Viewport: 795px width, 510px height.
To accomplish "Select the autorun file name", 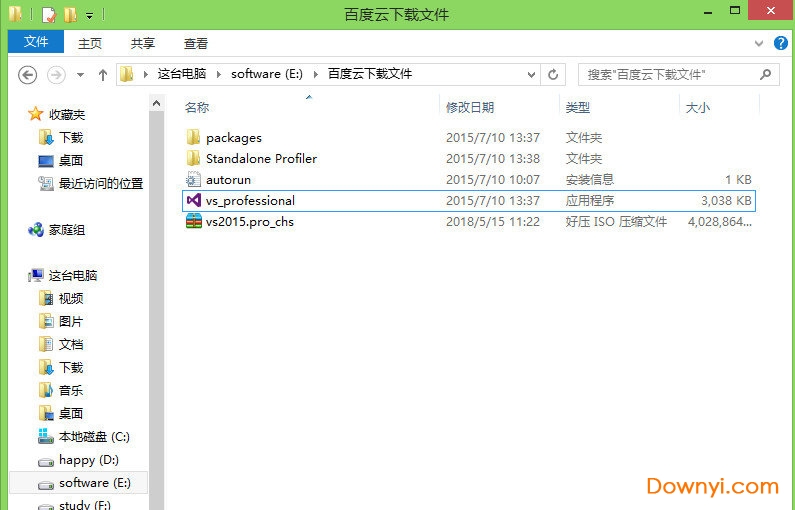I will tap(228, 179).
